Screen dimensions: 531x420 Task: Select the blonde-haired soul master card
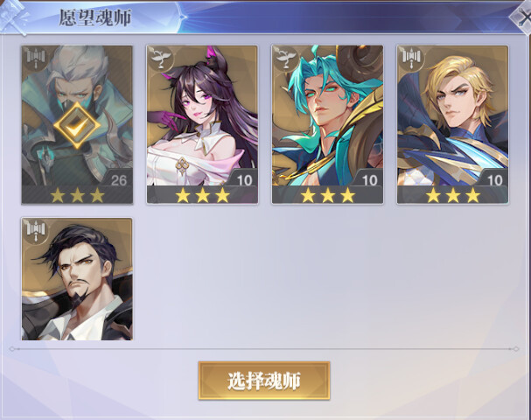(x=453, y=124)
